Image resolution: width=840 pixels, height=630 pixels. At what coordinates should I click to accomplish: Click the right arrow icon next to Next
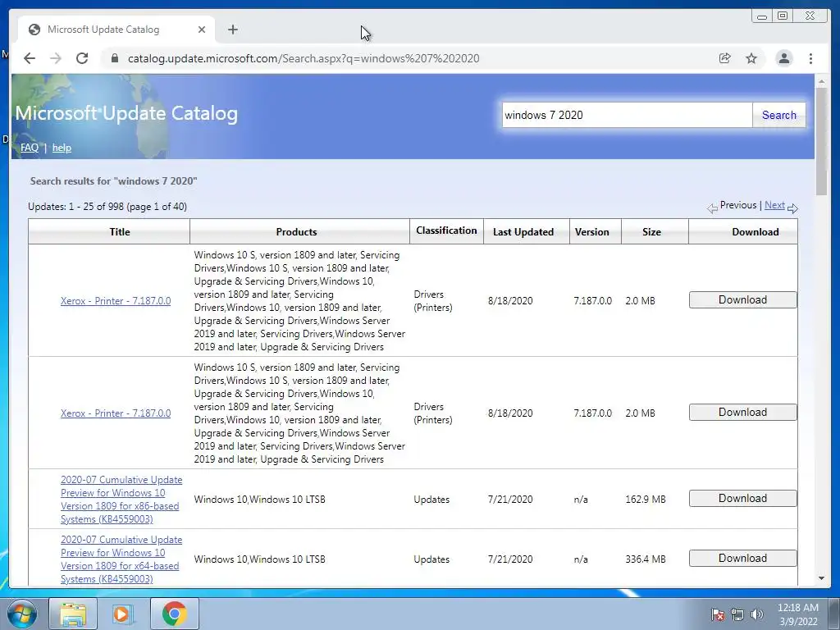793,208
